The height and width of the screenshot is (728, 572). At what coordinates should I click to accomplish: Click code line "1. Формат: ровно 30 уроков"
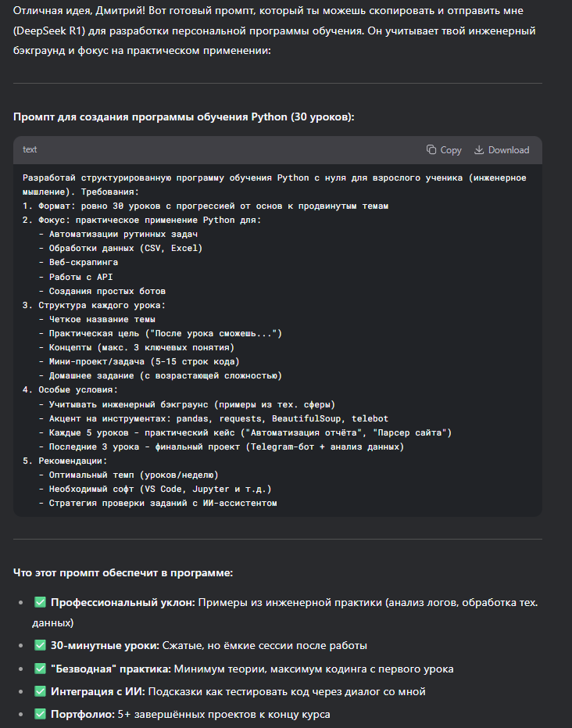206,206
